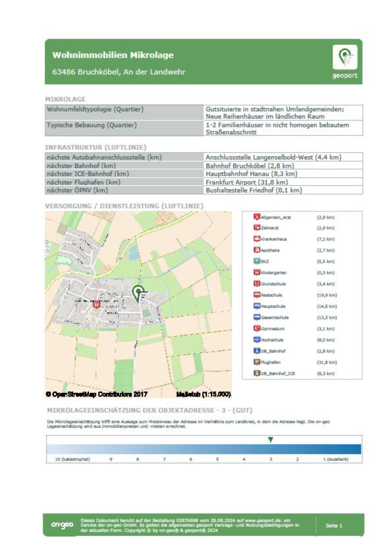Click the green rating marker triangle

pyautogui.click(x=271, y=440)
